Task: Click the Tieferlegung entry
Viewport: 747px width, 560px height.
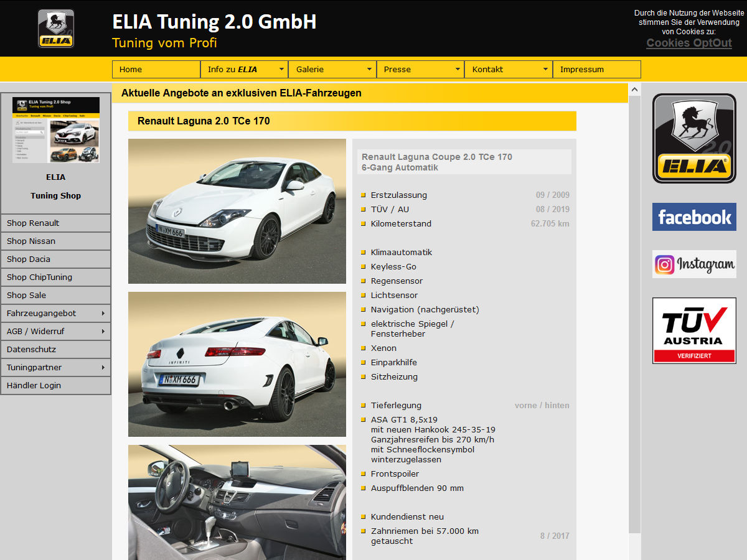Action: pos(396,405)
